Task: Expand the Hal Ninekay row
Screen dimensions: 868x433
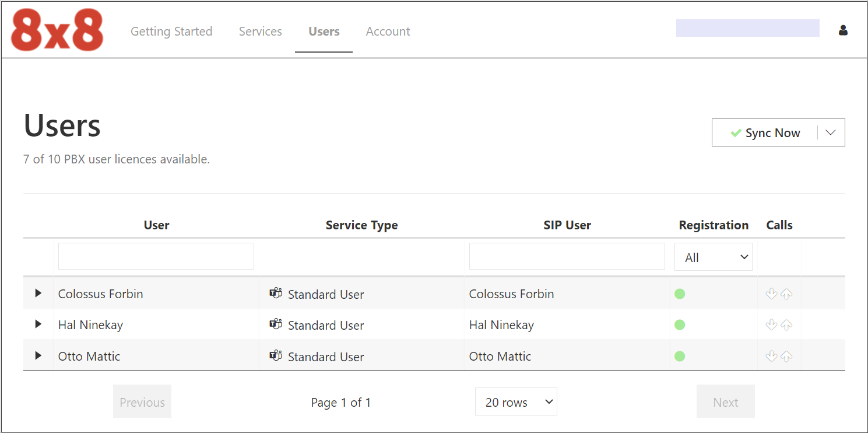Action: tap(37, 325)
